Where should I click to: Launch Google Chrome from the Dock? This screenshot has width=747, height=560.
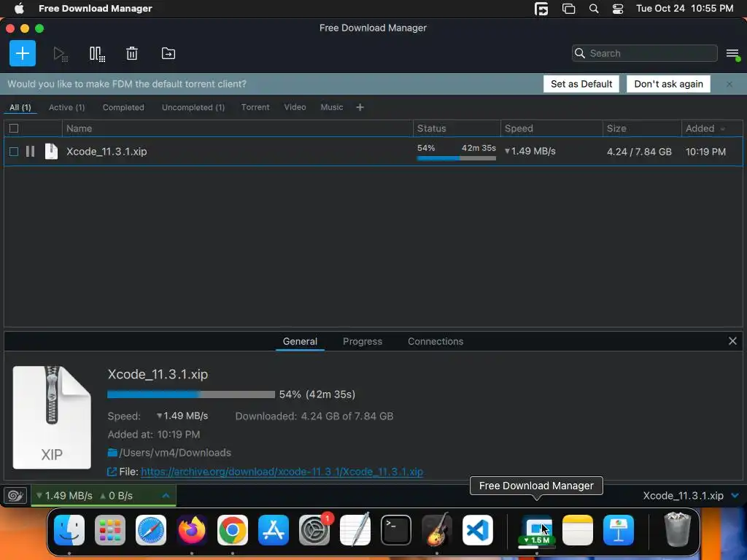click(233, 530)
